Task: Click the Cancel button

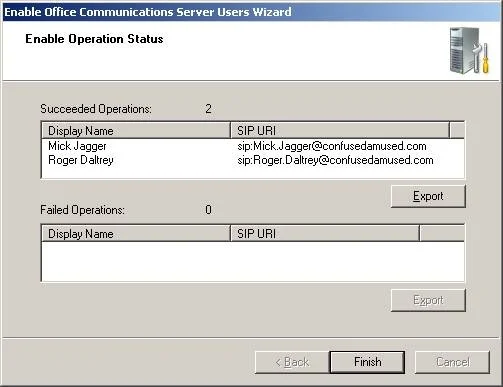Action: tap(452, 362)
